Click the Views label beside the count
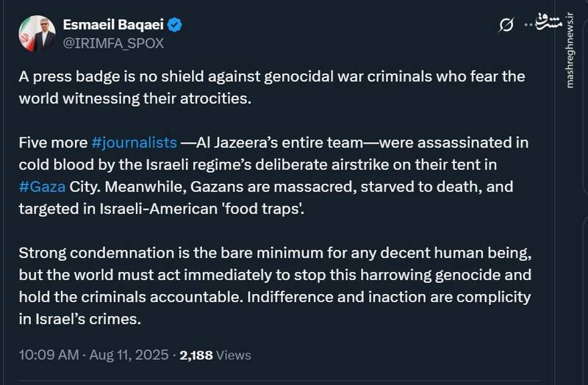The height and width of the screenshot is (385, 588). click(x=234, y=355)
